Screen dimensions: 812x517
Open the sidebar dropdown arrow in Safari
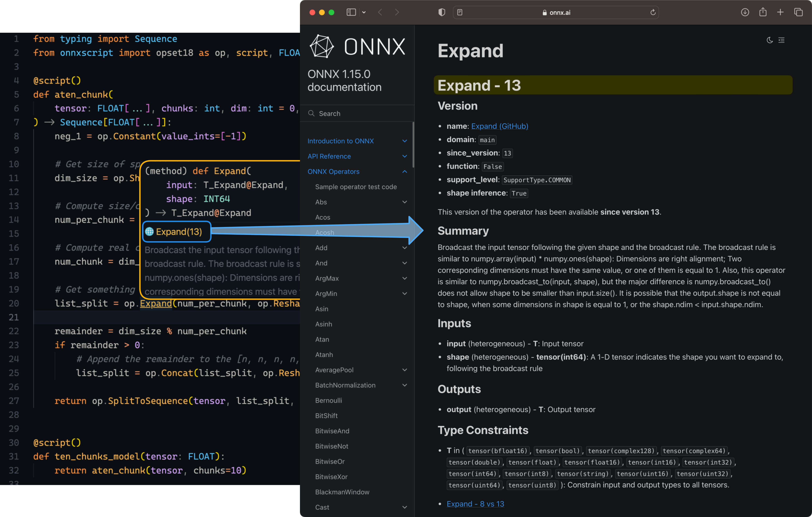(x=364, y=12)
